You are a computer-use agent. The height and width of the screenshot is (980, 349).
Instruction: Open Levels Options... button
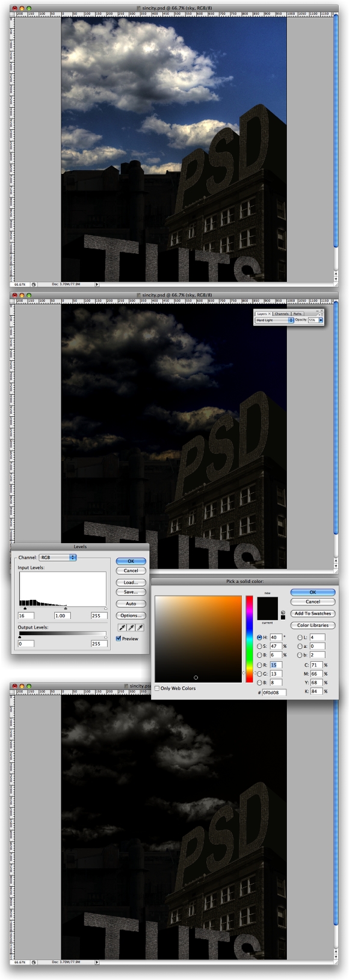131,615
